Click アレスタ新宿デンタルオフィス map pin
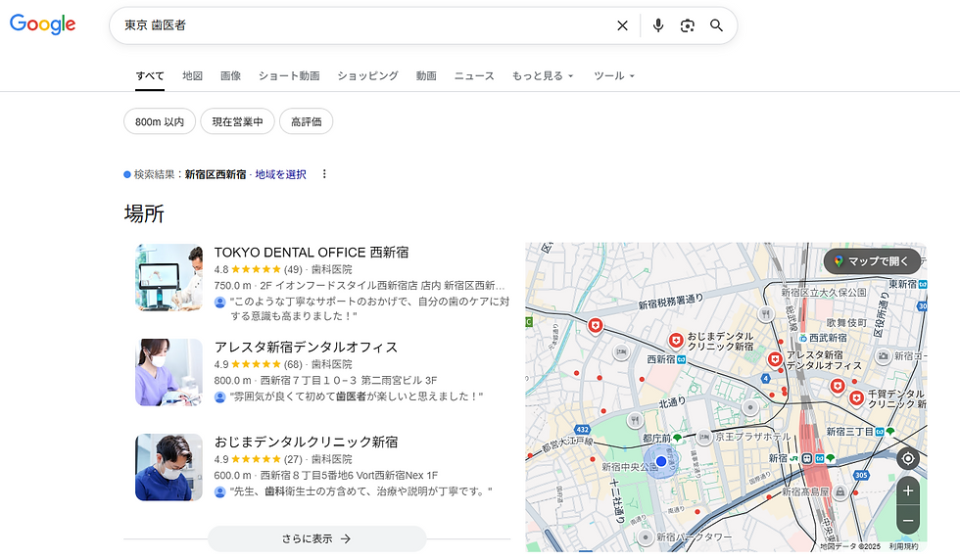This screenshot has width=960, height=560. tap(775, 359)
